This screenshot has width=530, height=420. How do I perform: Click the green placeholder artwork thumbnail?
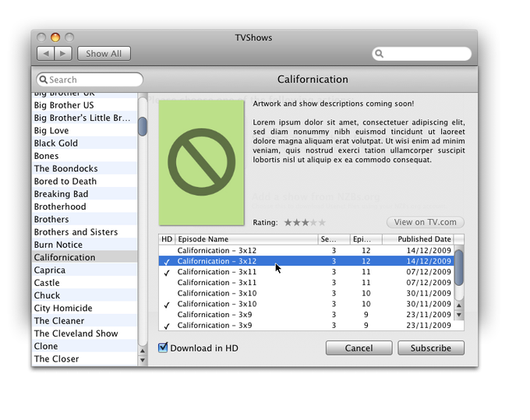pyautogui.click(x=201, y=163)
